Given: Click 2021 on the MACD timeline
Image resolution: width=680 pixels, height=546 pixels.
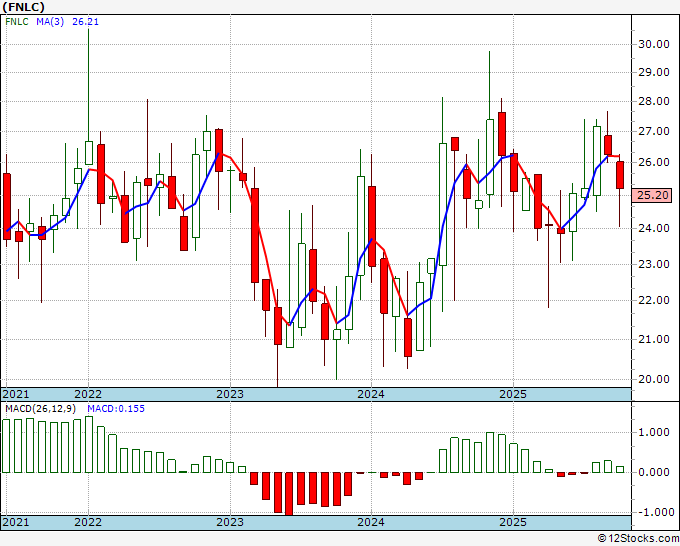Looking at the screenshot, I should click(16, 522).
